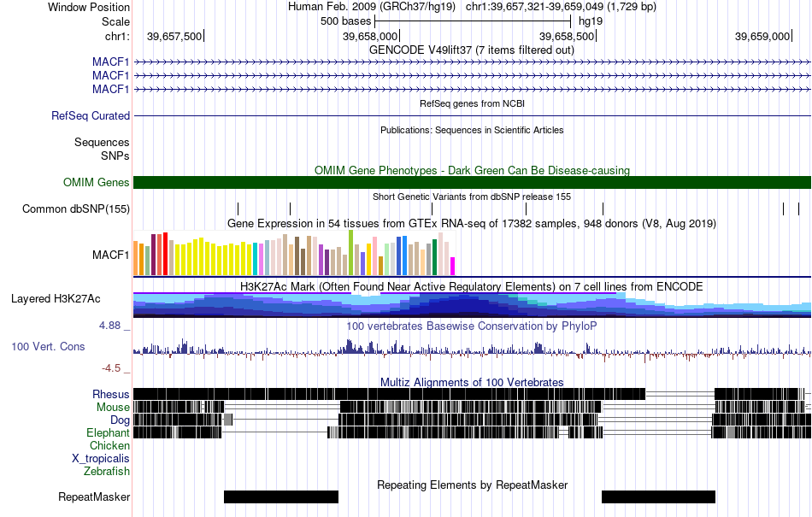Click the genome assembly title 'Human Feb. 2009 (GRCh37/hg19)'
812x517 pixels.
point(372,7)
